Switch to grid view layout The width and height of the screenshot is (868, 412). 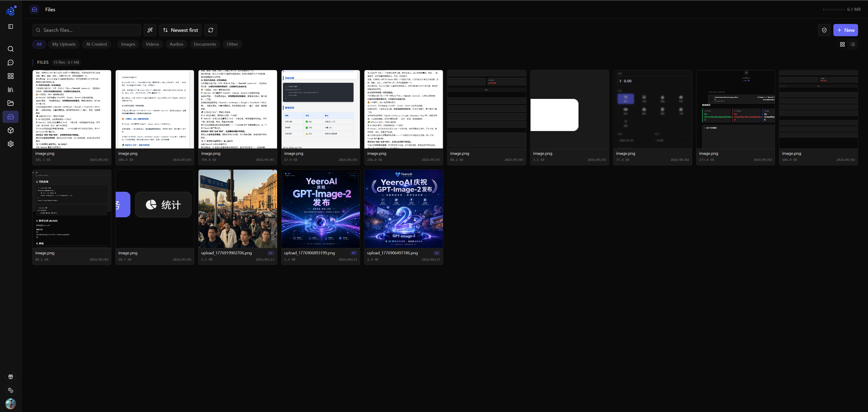click(842, 45)
